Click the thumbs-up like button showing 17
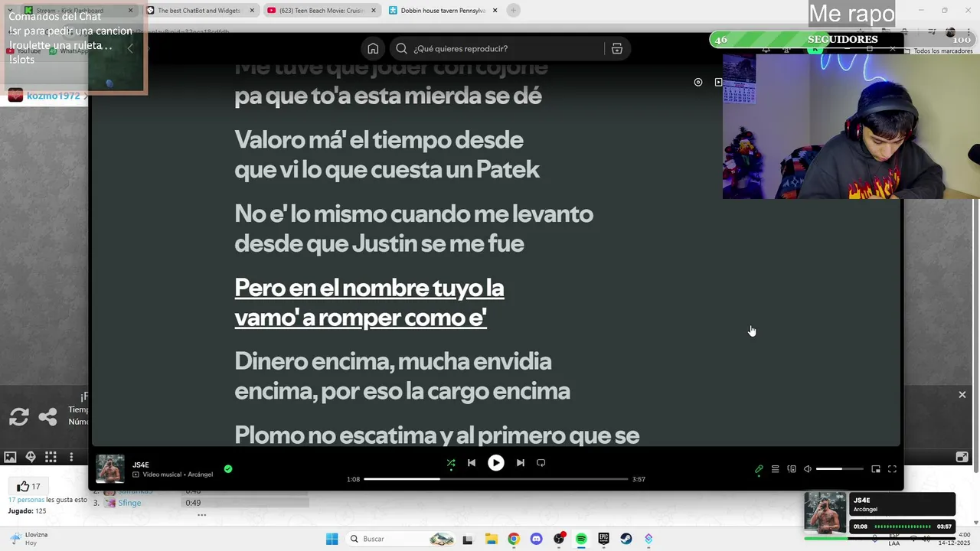The height and width of the screenshot is (551, 980). [x=28, y=486]
